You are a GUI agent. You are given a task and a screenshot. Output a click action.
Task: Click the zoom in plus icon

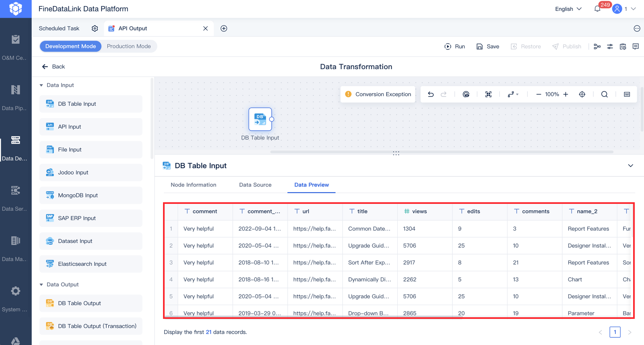[566, 94]
